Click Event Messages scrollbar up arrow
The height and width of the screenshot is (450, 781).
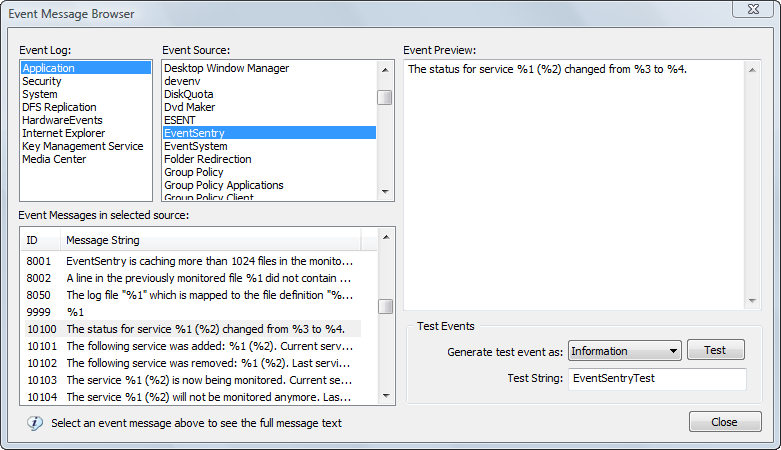click(x=386, y=237)
